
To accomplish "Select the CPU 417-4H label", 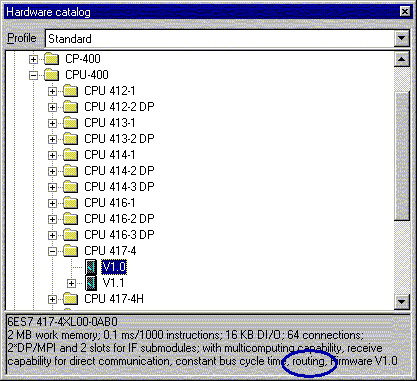I will (x=114, y=299).
